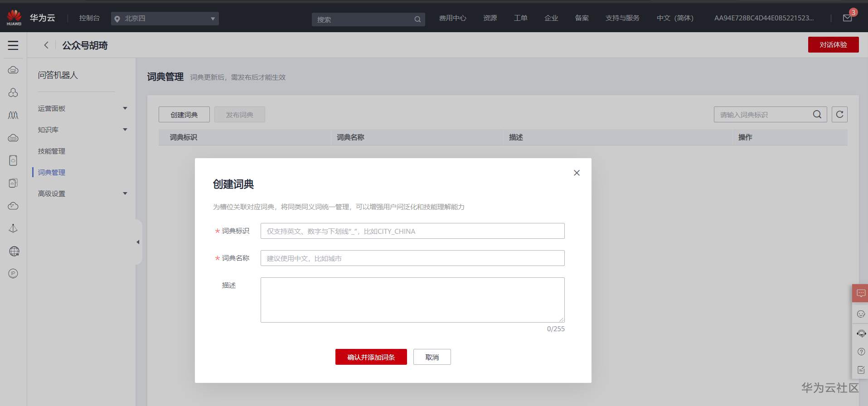
Task: Click the wave-curve icon in left rail
Action: (13, 115)
